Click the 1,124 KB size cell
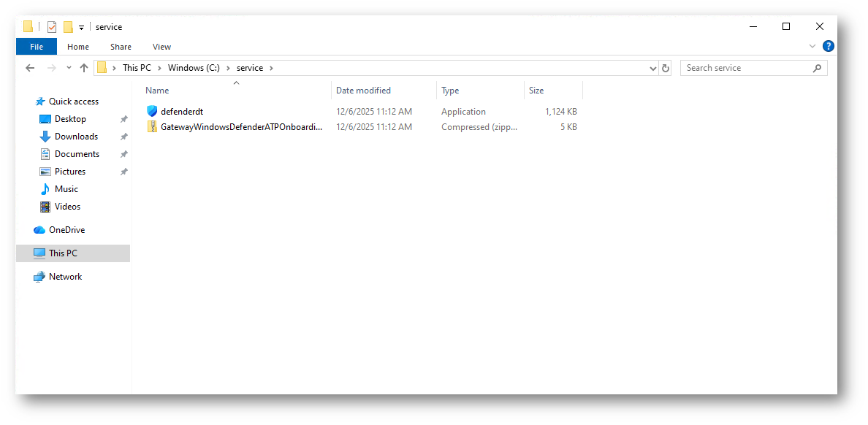Image resolution: width=868 pixels, height=425 pixels. [x=561, y=111]
